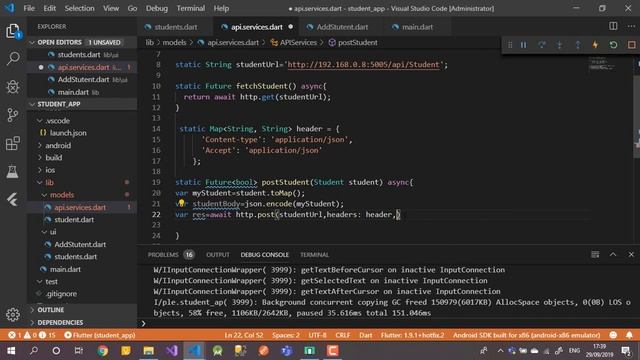Click the editor minimap
The width and height of the screenshot is (640, 360).
point(602,64)
